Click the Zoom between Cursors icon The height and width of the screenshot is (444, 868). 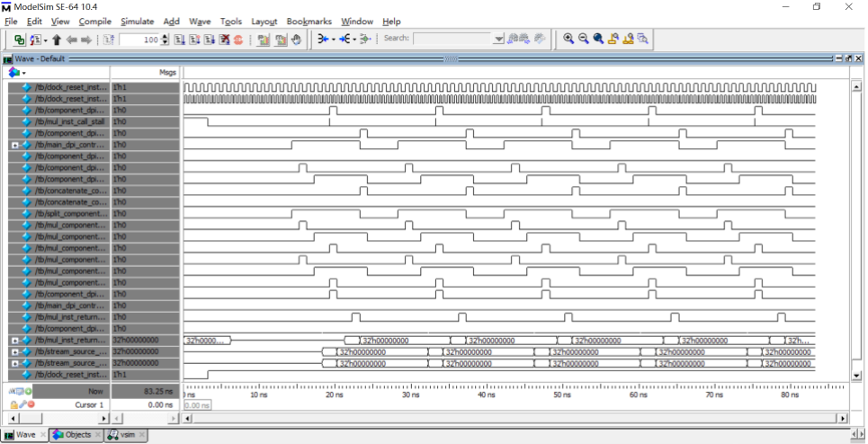(x=629, y=38)
